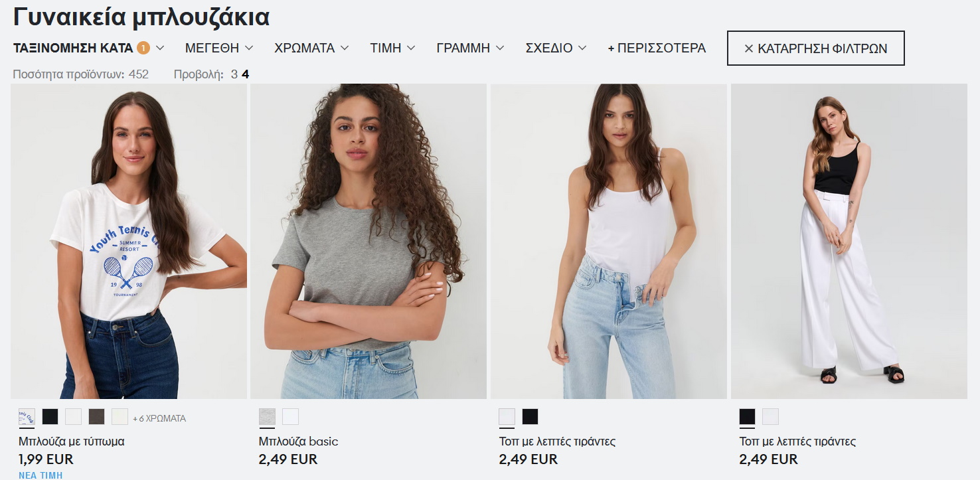The width and height of the screenshot is (980, 480).
Task: Switch product view to 3 columns
Action: pyautogui.click(x=234, y=74)
